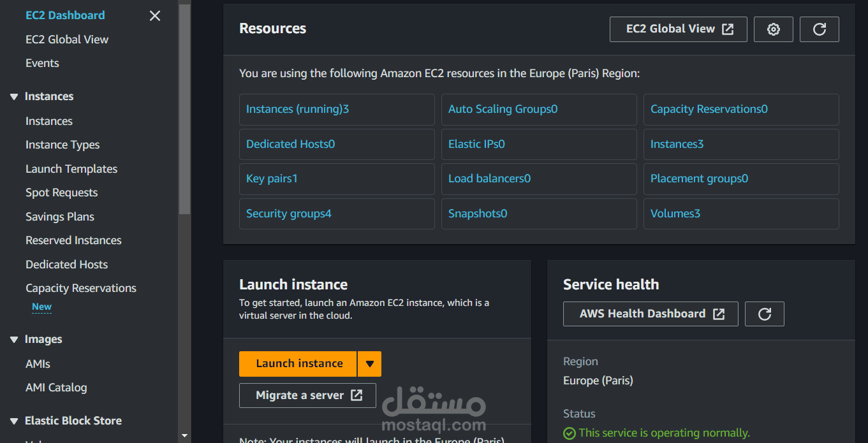Open AMIs in the sidebar

38,364
